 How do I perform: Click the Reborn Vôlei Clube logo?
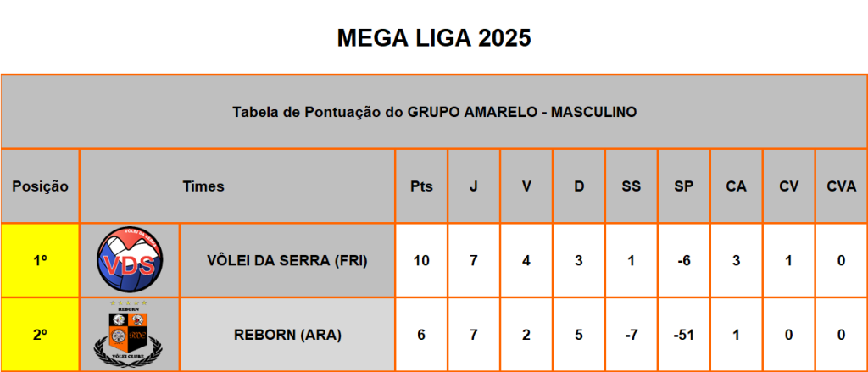coord(129,335)
